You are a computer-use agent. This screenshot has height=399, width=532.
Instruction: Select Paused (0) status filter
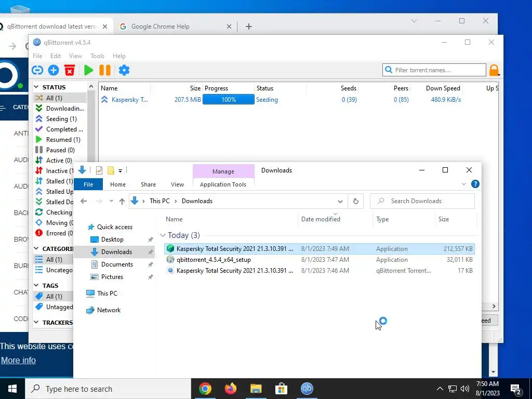tap(60, 150)
